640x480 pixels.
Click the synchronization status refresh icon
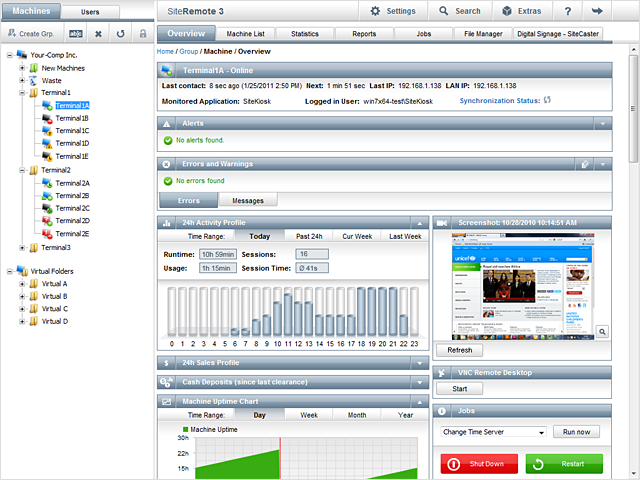[x=547, y=100]
